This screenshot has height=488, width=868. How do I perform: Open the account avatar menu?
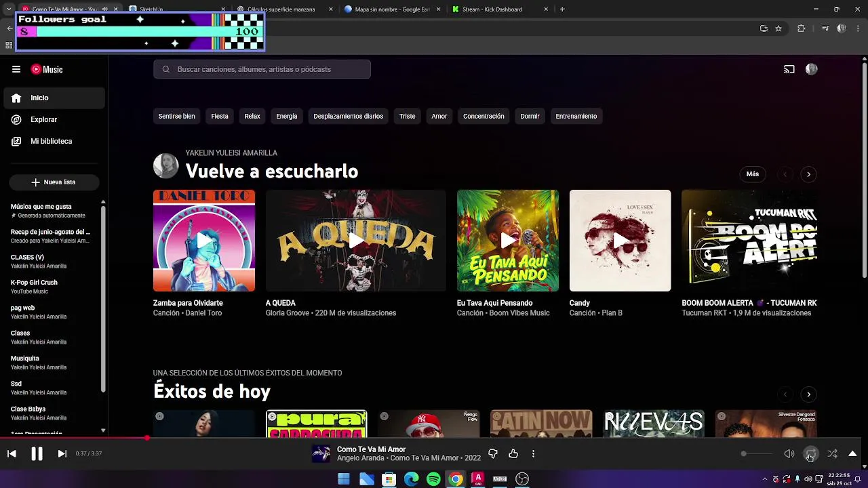click(811, 69)
